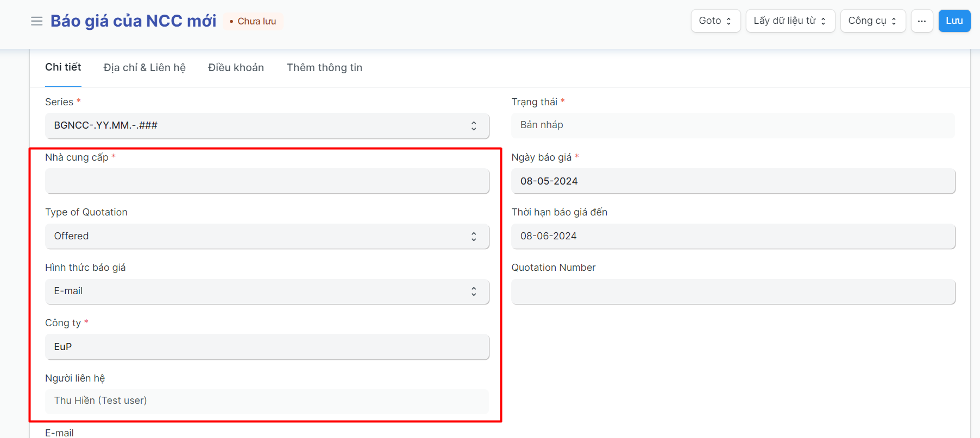
Task: Open the Địa chỉ & Liên hệ tab
Action: tap(145, 68)
